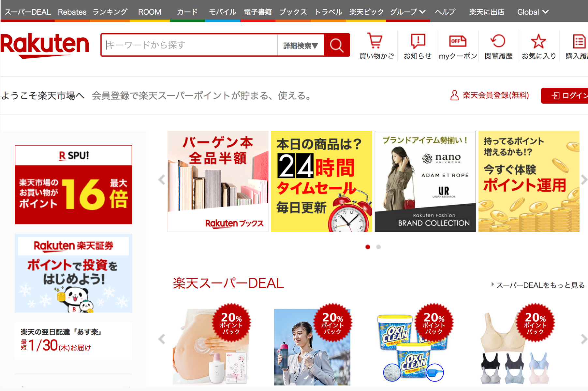588x391 pixels.
Task: Show previous banner in top carousel
Action: click(x=162, y=180)
